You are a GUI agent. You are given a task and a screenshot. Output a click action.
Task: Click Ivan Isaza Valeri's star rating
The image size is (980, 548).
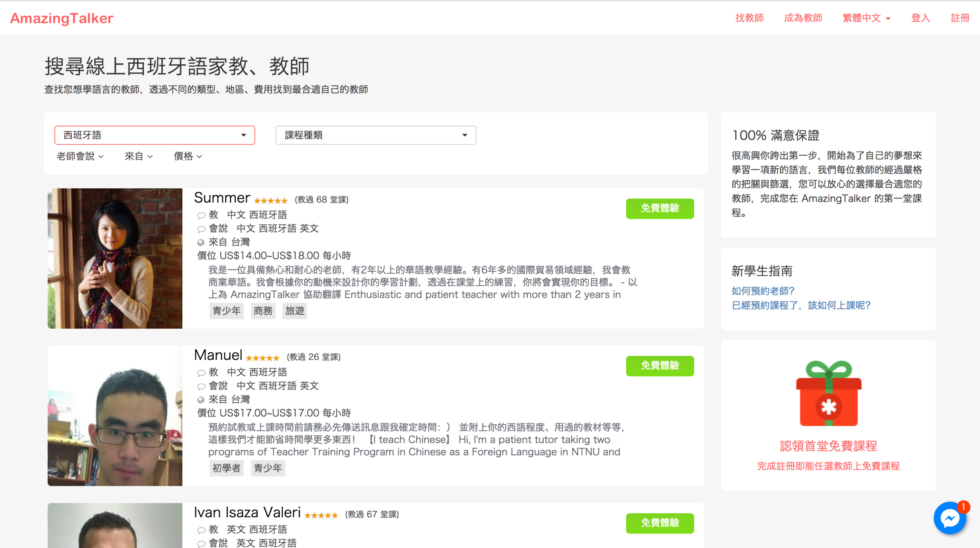321,515
